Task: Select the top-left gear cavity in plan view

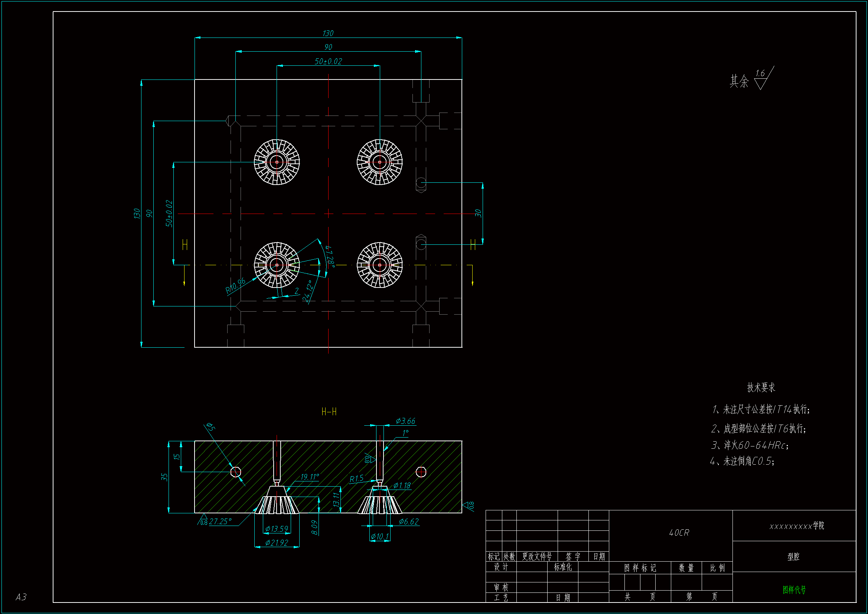Action: tap(277, 162)
